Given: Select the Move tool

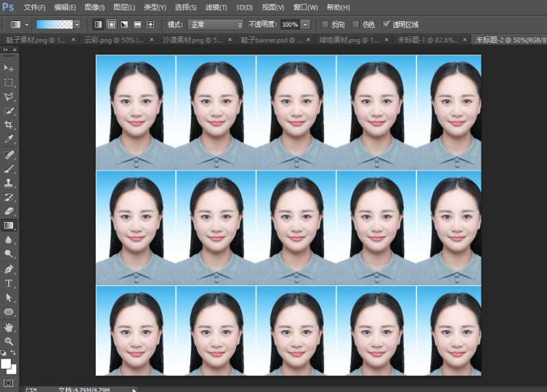Looking at the screenshot, I should (9, 68).
